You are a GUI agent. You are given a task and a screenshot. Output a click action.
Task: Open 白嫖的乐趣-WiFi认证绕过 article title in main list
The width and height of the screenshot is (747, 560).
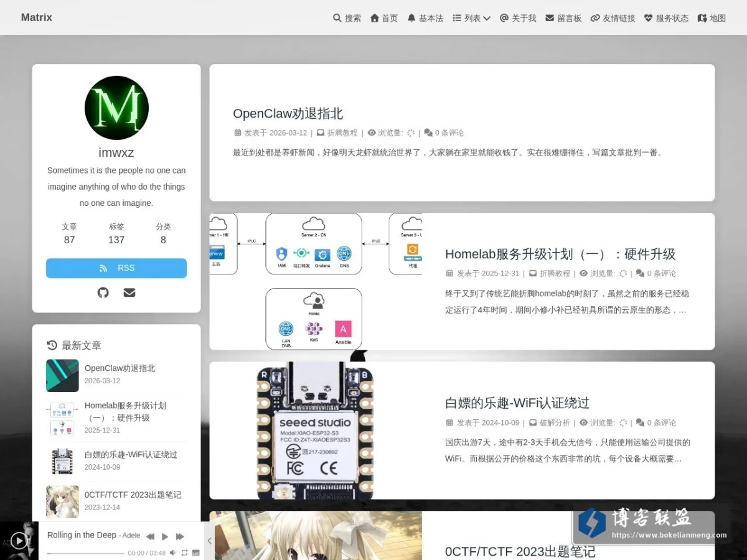[517, 403]
